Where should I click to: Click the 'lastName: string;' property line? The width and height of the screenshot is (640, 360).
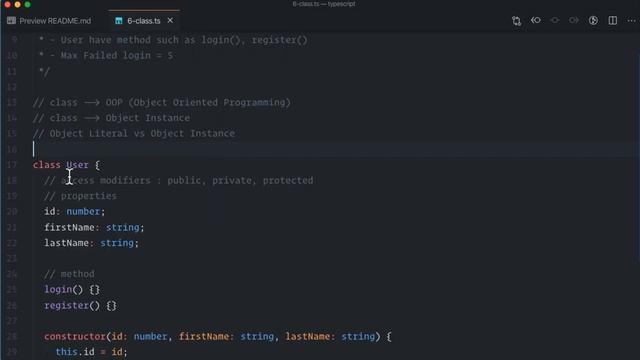[91, 243]
